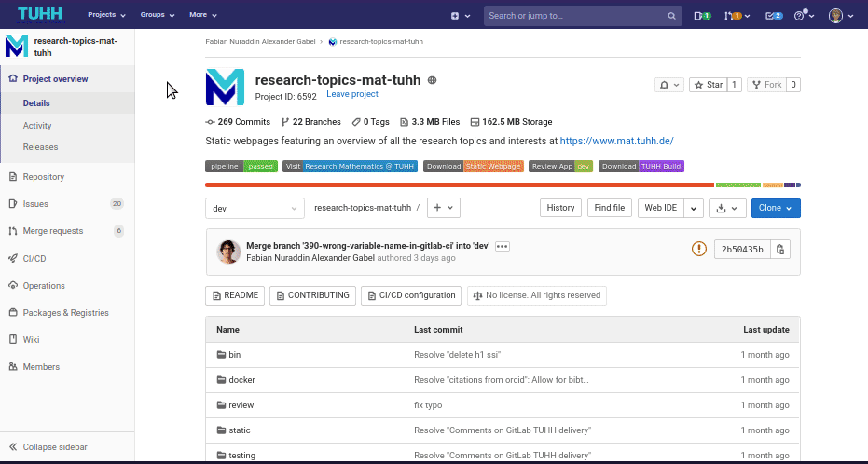Open Groups menu

click(x=158, y=15)
